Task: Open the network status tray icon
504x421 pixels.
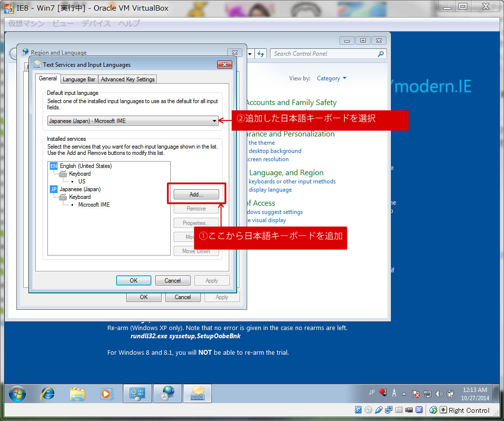Action: 428,394
